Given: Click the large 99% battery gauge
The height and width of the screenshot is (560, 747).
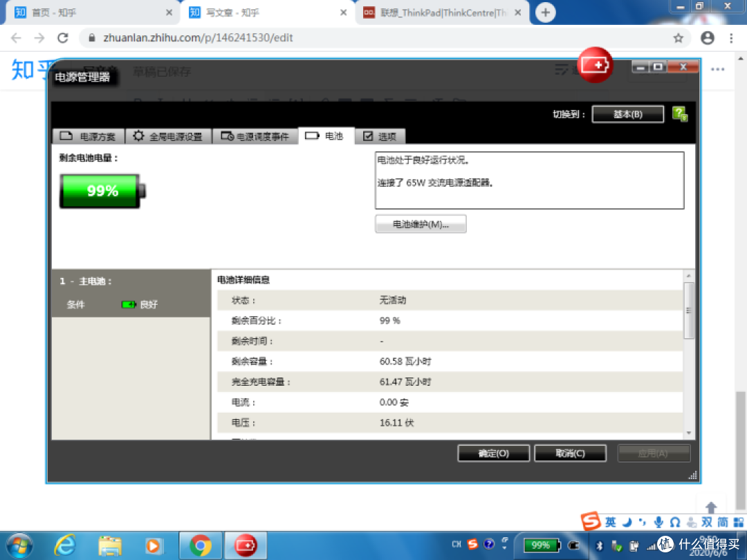Looking at the screenshot, I should point(102,191).
